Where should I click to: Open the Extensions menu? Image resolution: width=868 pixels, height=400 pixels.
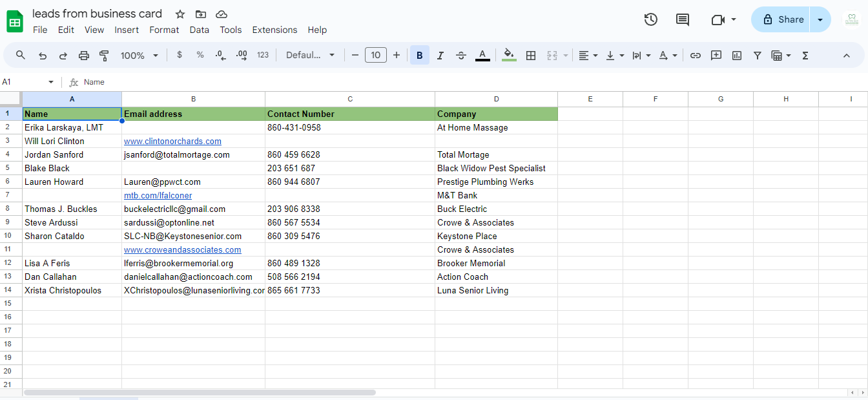coord(274,30)
